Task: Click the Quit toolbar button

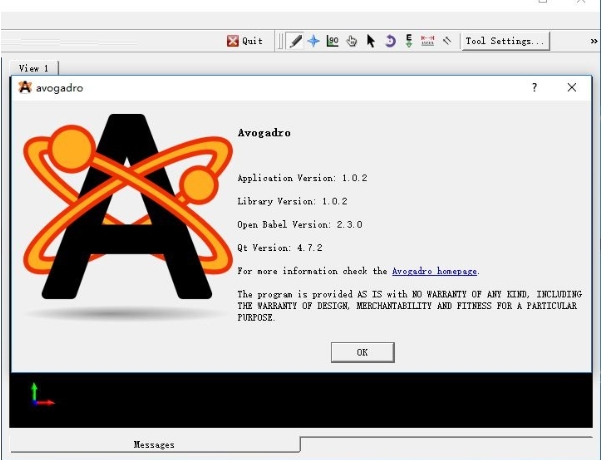Action: (x=245, y=41)
